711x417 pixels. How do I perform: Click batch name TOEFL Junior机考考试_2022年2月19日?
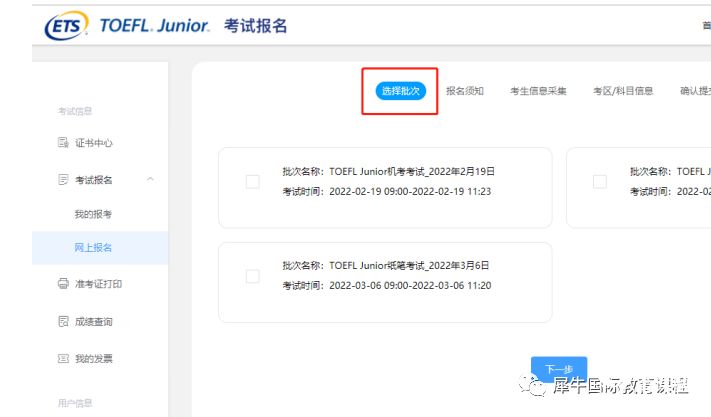(412, 171)
